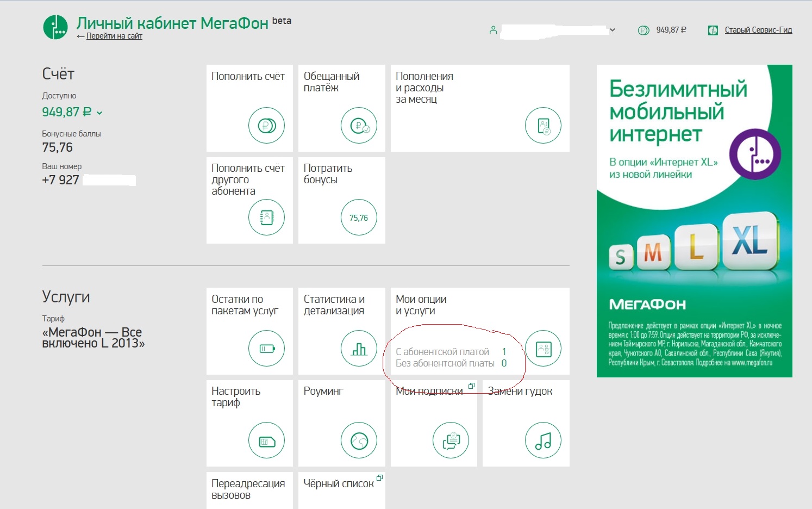Screen dimensions: 812x509
Task: Click the Ваш номер label
Action: click(x=62, y=166)
